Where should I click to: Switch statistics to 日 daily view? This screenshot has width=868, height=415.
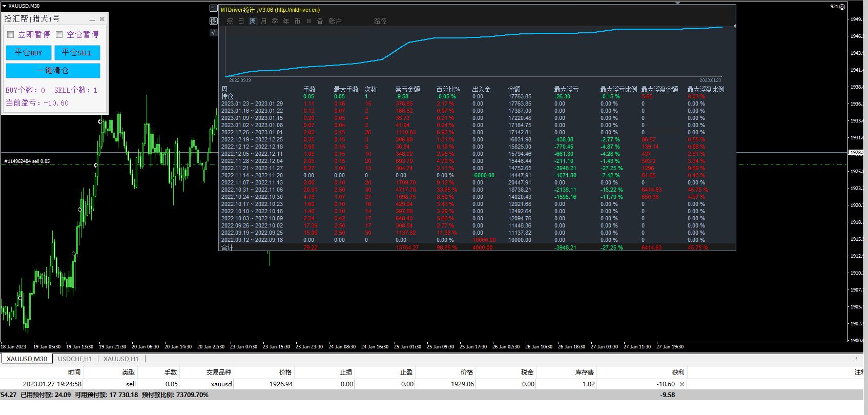click(241, 21)
